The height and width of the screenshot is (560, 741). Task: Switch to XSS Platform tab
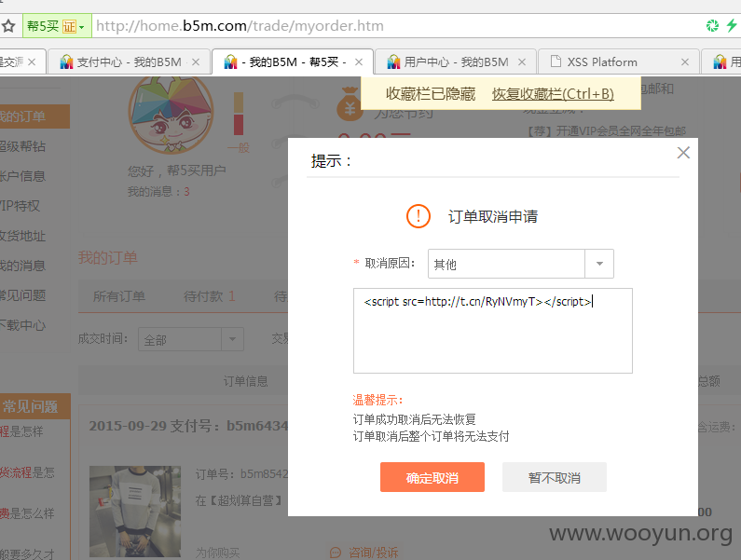point(618,61)
